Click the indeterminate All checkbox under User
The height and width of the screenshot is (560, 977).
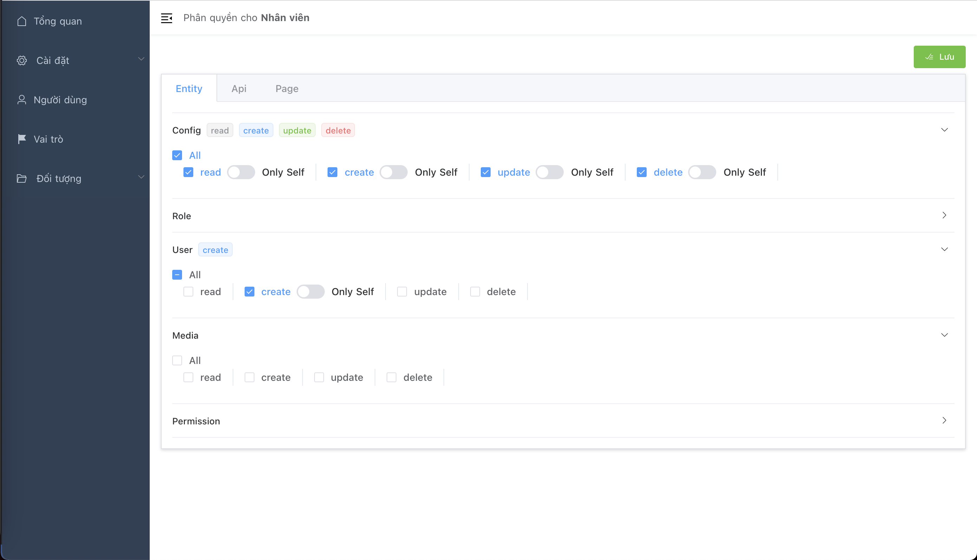(x=177, y=275)
